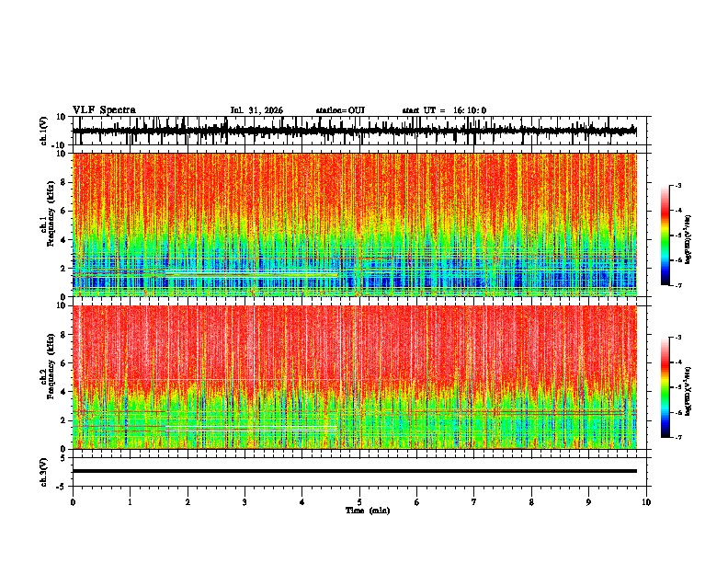The image size is (728, 563).
Task: Click the "8" kHz tick on ch.1 spectrogram
Action: (63, 182)
